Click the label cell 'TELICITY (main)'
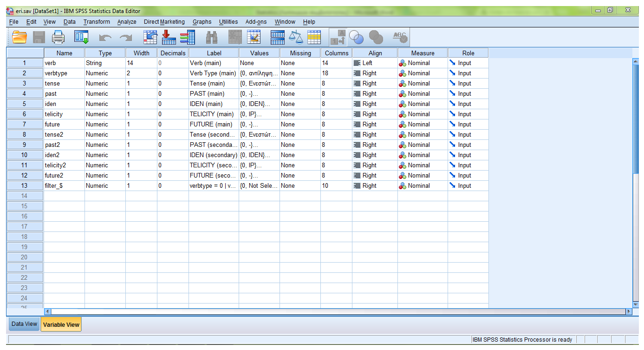Screen dimensions: 644x350 click(214, 114)
